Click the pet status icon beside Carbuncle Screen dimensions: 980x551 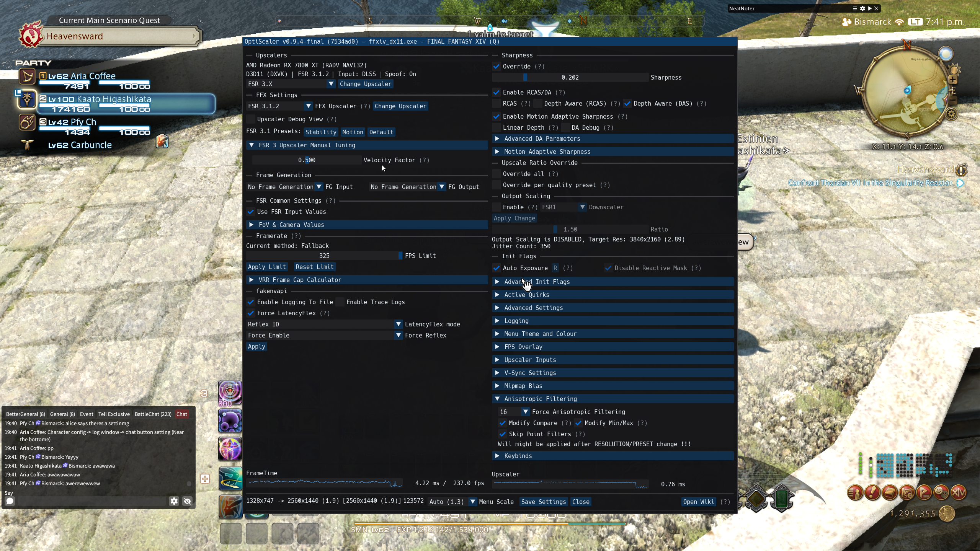[162, 141]
